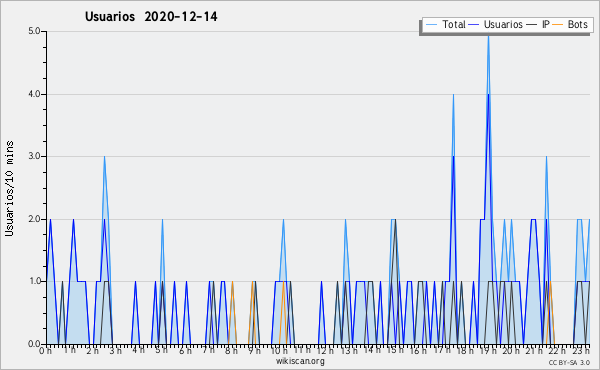Click the '6 h' x-axis label
The image size is (600, 370).
click(185, 351)
